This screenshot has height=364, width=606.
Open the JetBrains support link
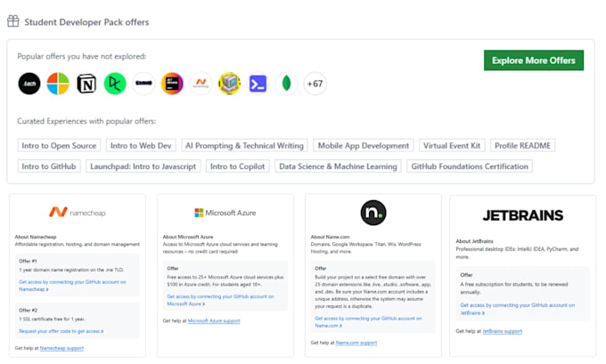click(503, 331)
